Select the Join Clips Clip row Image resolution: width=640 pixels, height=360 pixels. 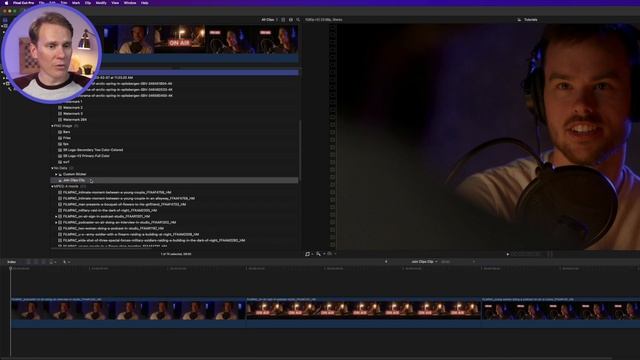pos(174,180)
